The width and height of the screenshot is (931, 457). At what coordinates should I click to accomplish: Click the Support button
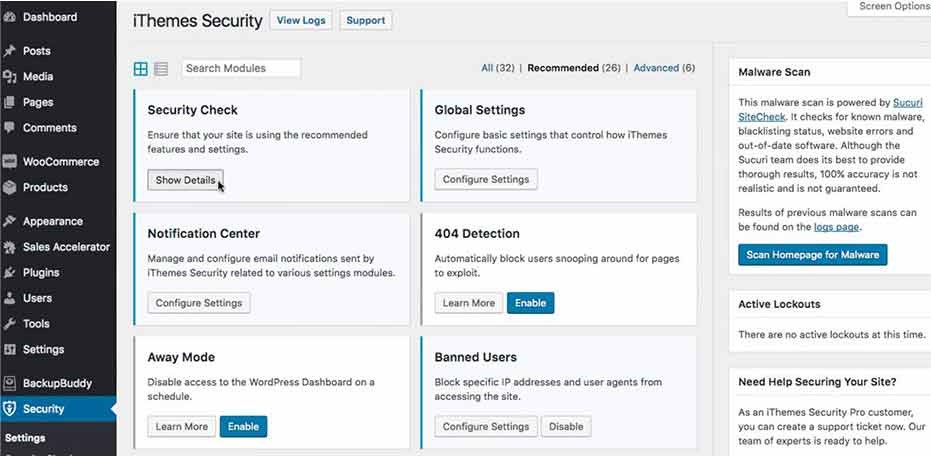click(366, 20)
